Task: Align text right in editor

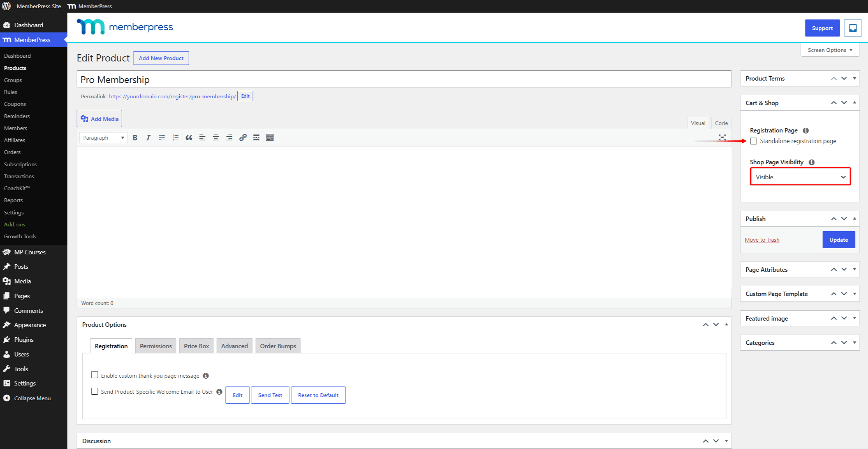Action: point(229,138)
